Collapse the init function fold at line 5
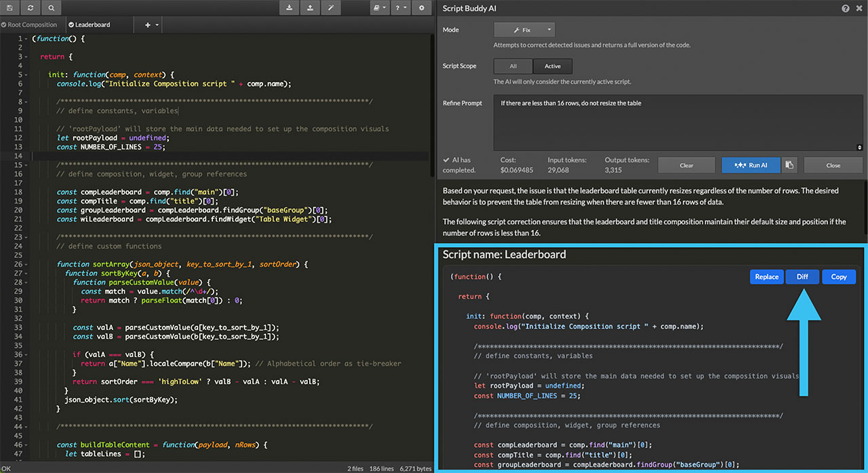868x473 pixels. (26, 75)
